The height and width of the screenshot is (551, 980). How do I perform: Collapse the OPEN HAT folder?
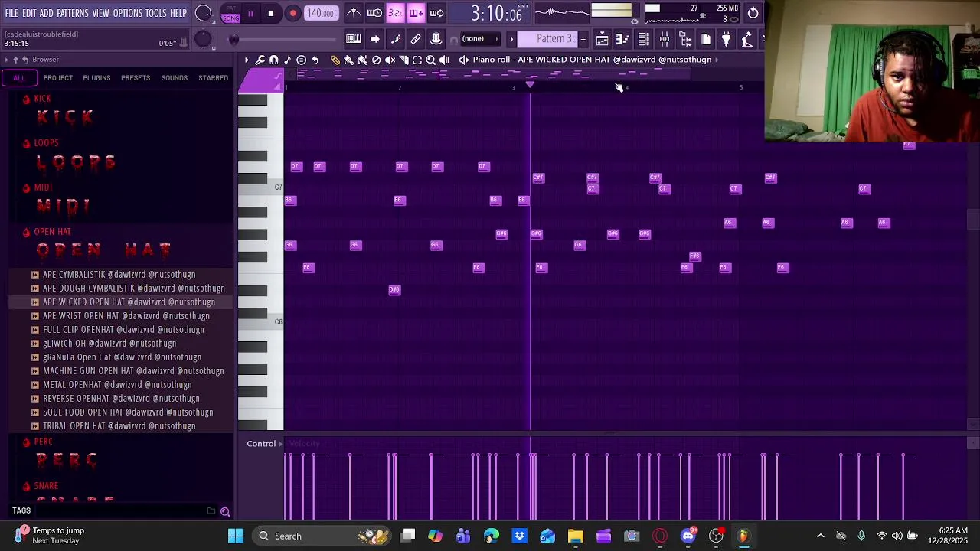[52, 232]
